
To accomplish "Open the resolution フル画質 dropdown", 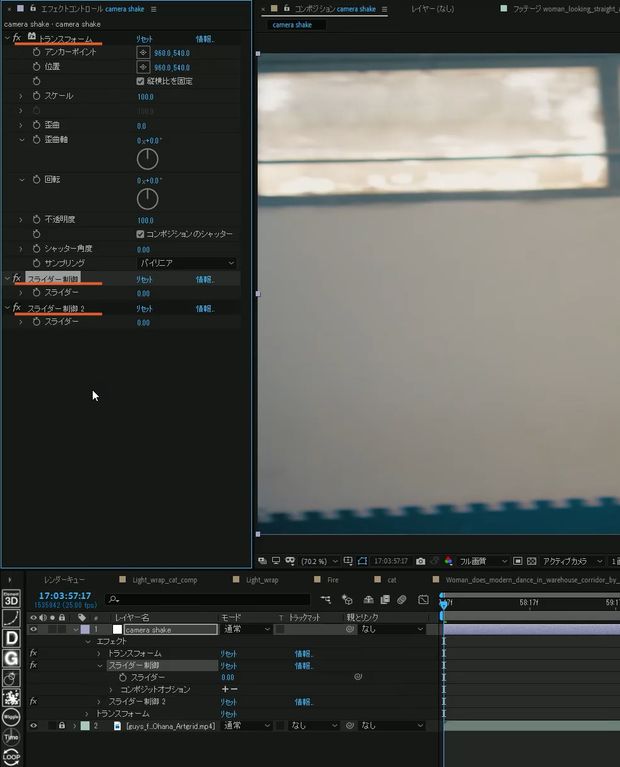I will 483,561.
